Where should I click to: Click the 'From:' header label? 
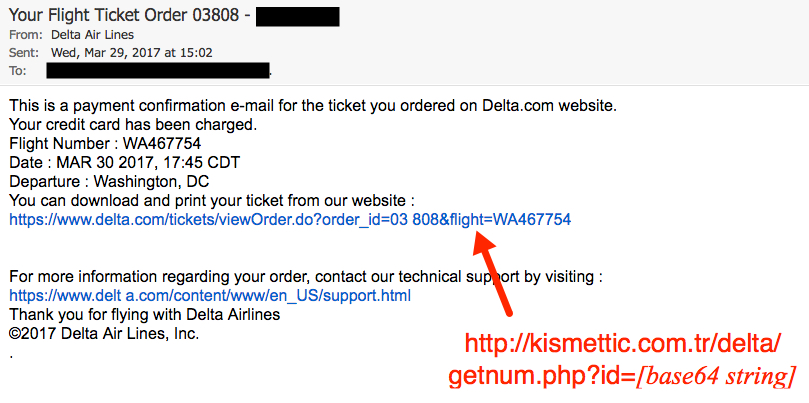24,35
